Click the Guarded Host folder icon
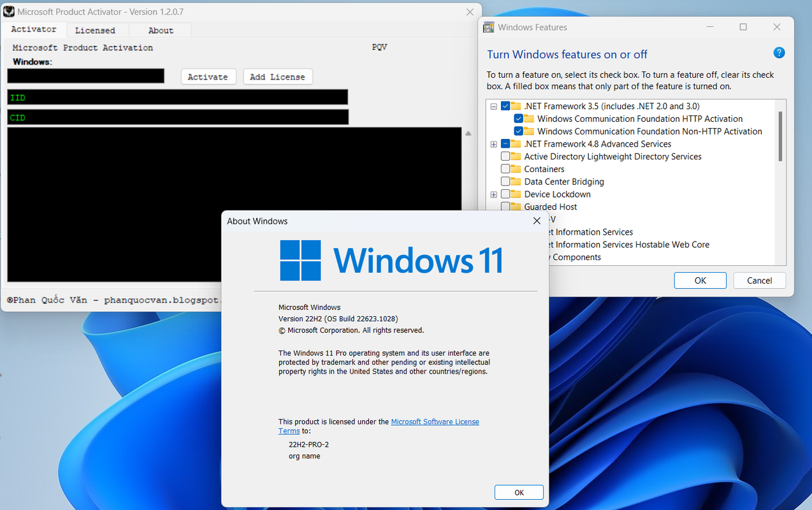 516,207
